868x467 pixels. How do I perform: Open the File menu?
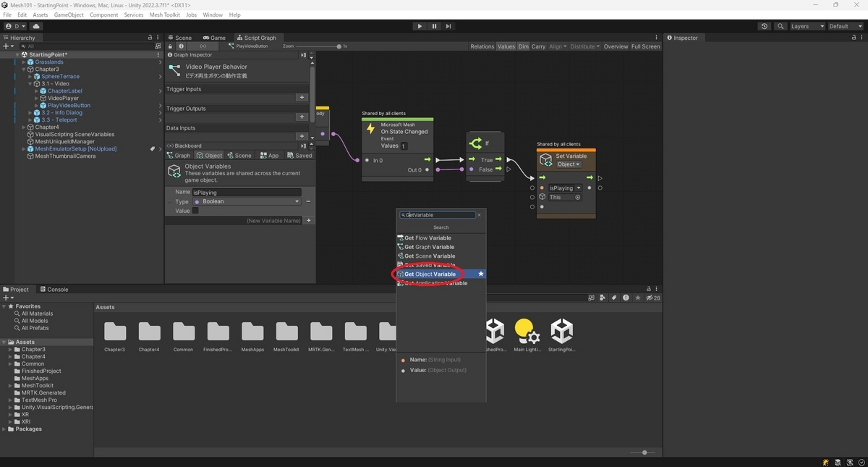coord(7,14)
